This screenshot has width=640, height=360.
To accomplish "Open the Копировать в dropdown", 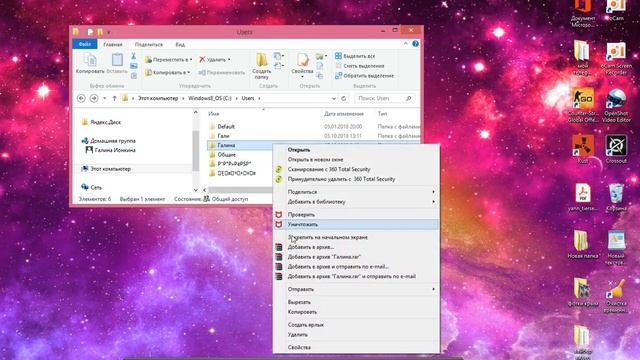I will point(168,73).
